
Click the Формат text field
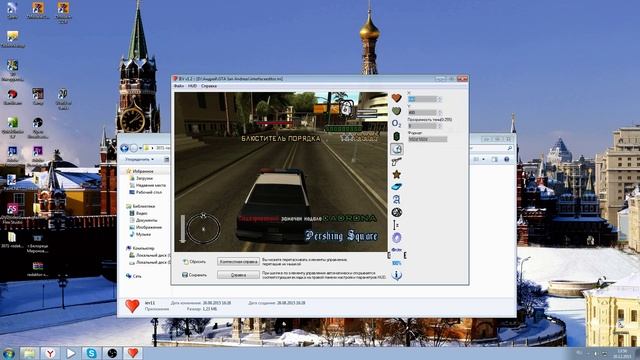click(x=427, y=139)
